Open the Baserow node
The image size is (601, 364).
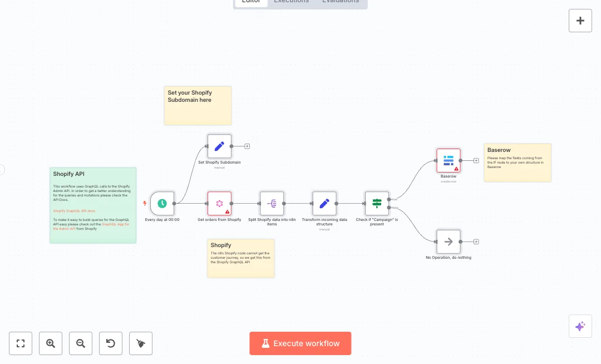(x=449, y=160)
